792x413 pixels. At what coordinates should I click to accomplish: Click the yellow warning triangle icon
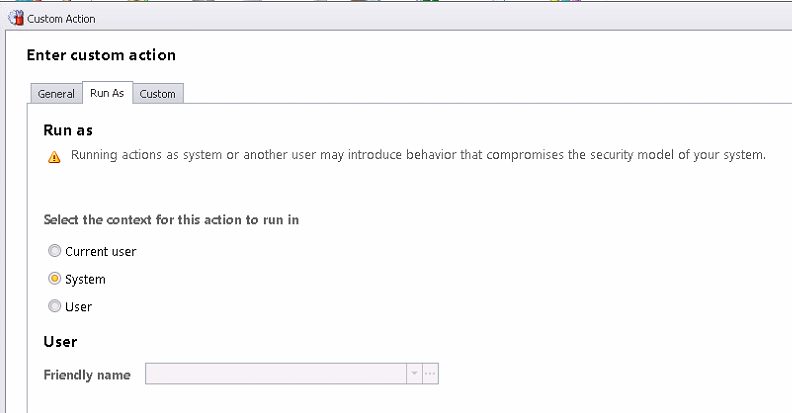point(54,157)
